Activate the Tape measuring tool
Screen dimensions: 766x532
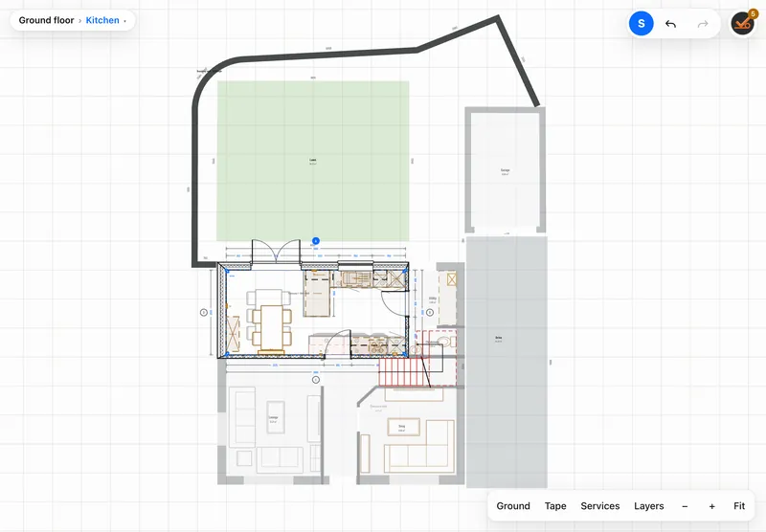pyautogui.click(x=555, y=506)
